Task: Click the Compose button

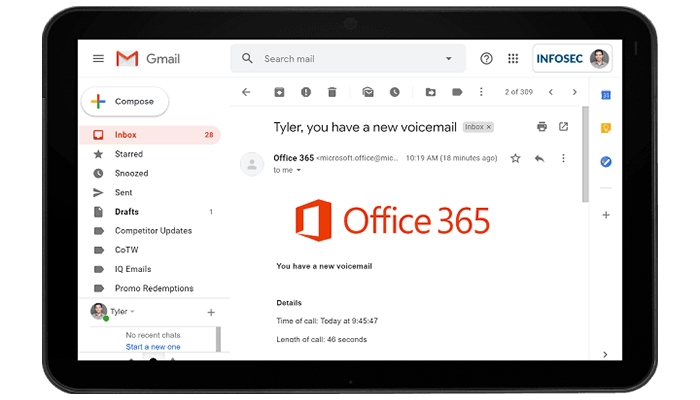Action: 125,101
